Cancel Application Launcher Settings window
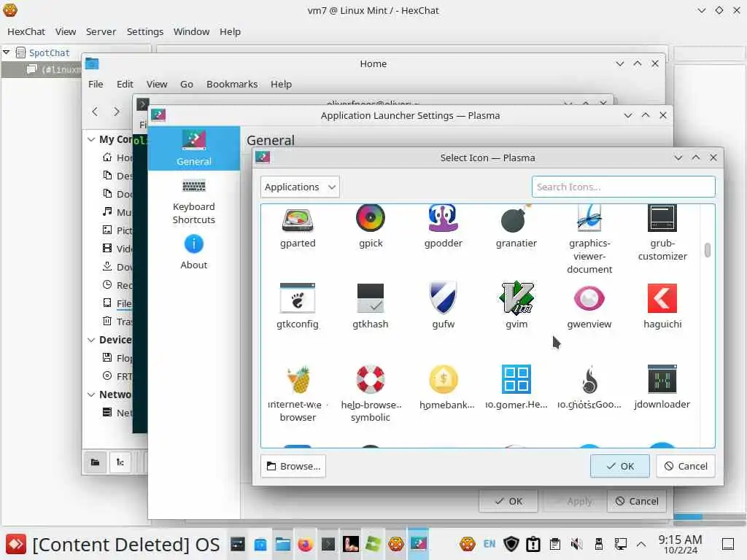This screenshot has height=560, width=747. point(636,501)
